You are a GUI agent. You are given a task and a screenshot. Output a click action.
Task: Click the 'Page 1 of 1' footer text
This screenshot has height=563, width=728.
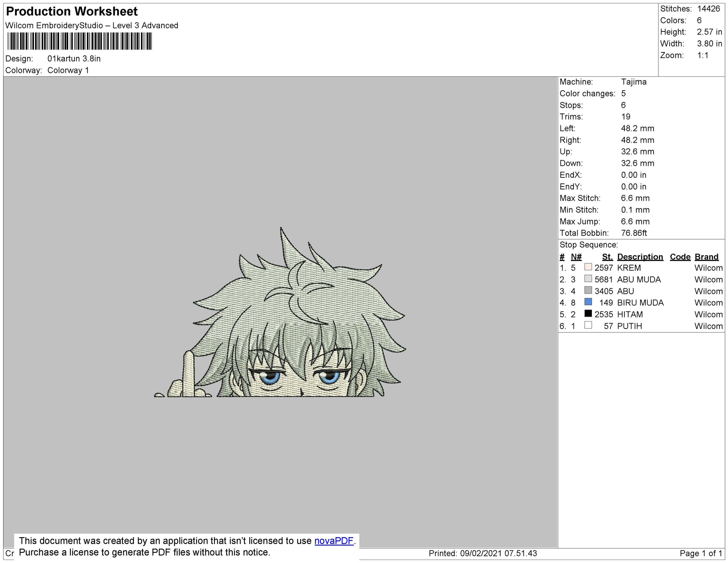coord(701,553)
